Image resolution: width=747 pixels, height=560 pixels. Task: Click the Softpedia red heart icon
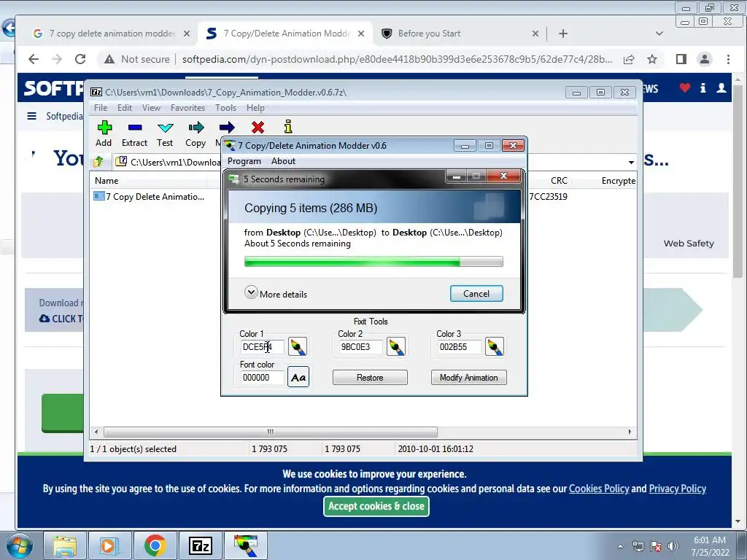(x=684, y=87)
